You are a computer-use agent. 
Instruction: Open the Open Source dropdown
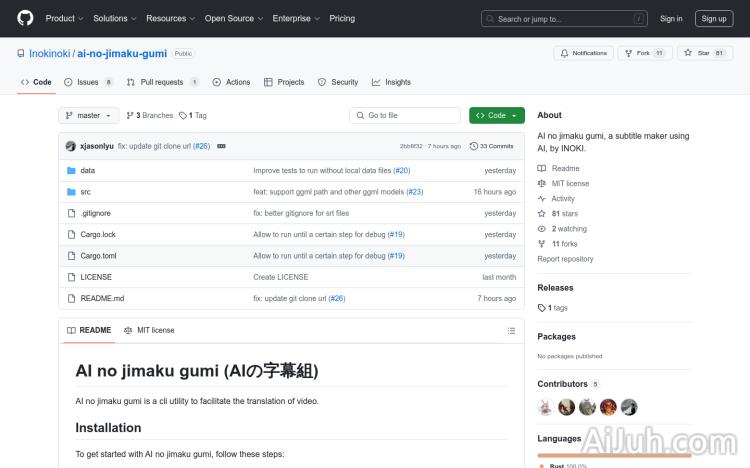pyautogui.click(x=233, y=18)
